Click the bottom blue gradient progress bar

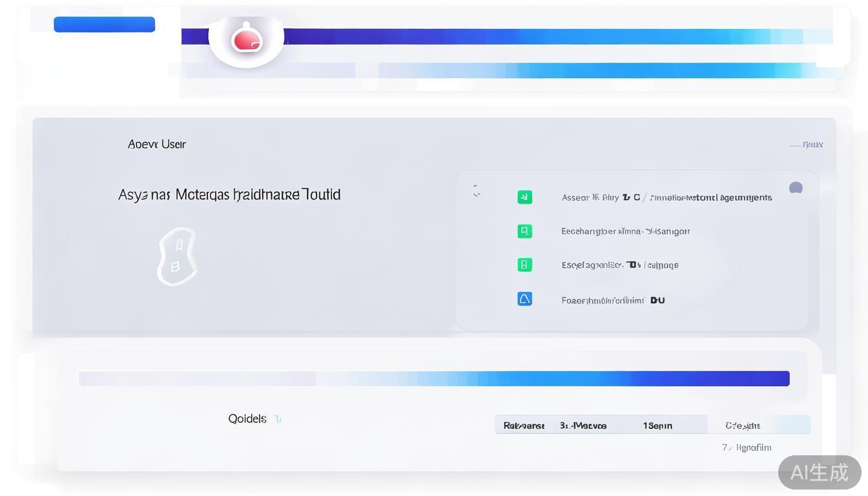[434, 378]
